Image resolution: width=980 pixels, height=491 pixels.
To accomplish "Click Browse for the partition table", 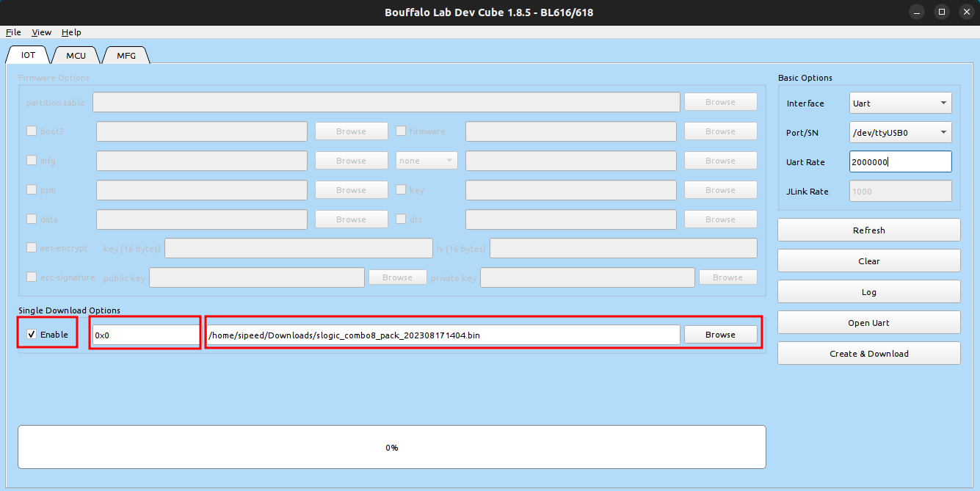I will click(720, 102).
